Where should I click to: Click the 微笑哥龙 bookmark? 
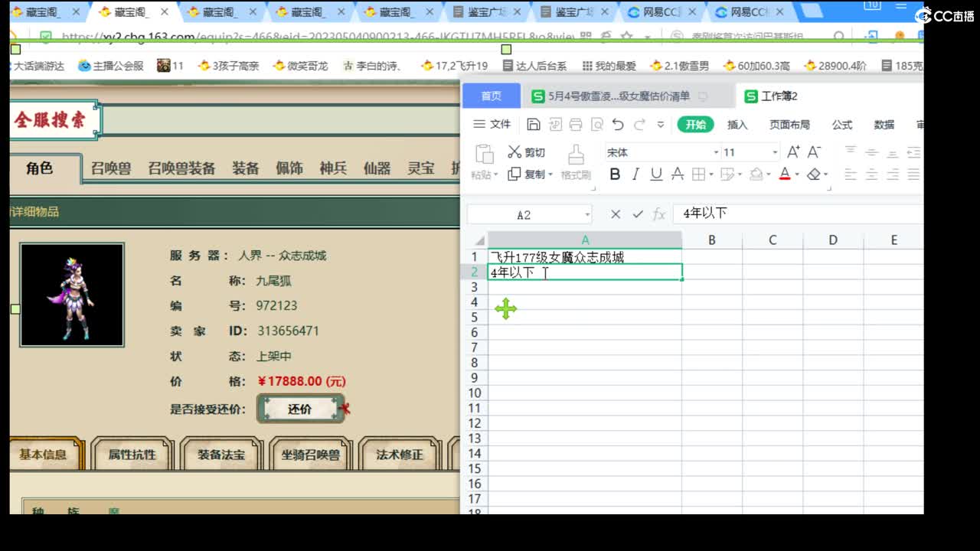tap(300, 66)
